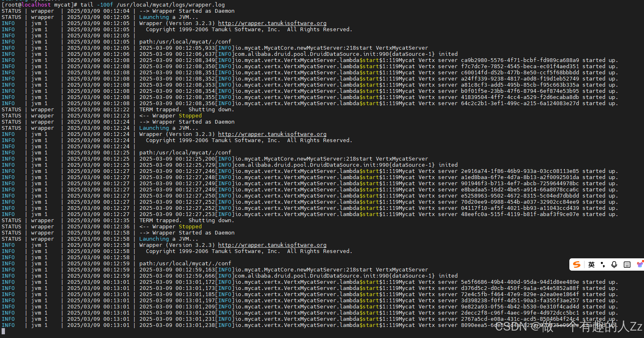Image resolution: width=644 pixels, height=338 pixels.
Task: Start voice input with the microphone icon
Action: (614, 264)
